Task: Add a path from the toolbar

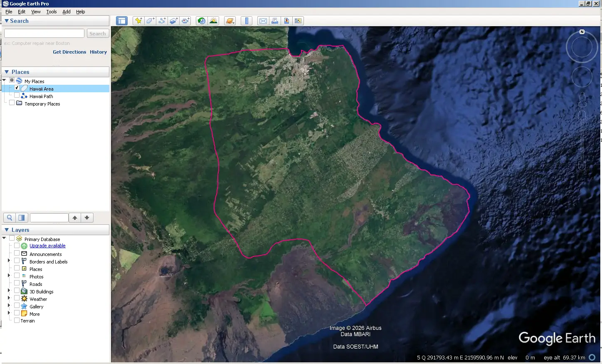Action: click(x=162, y=21)
